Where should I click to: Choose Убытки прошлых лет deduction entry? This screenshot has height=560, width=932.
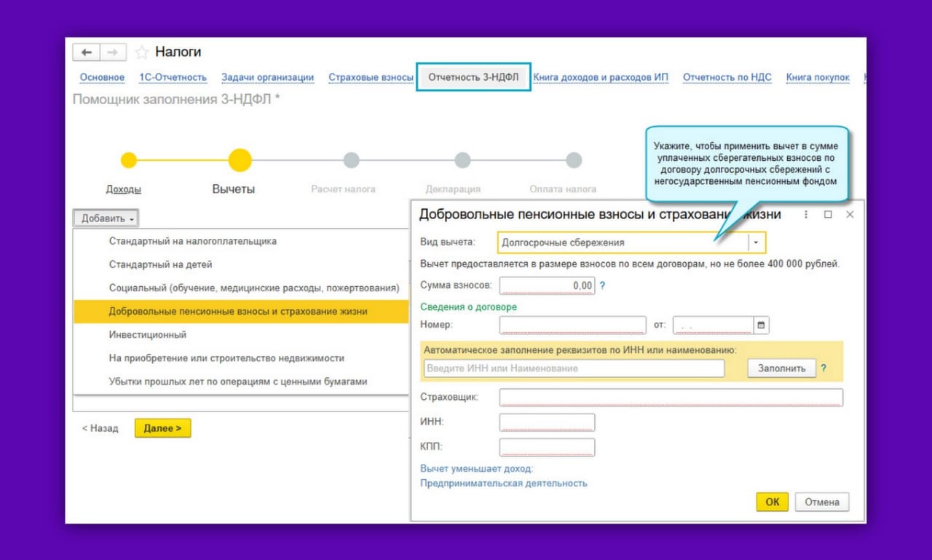[x=241, y=382]
